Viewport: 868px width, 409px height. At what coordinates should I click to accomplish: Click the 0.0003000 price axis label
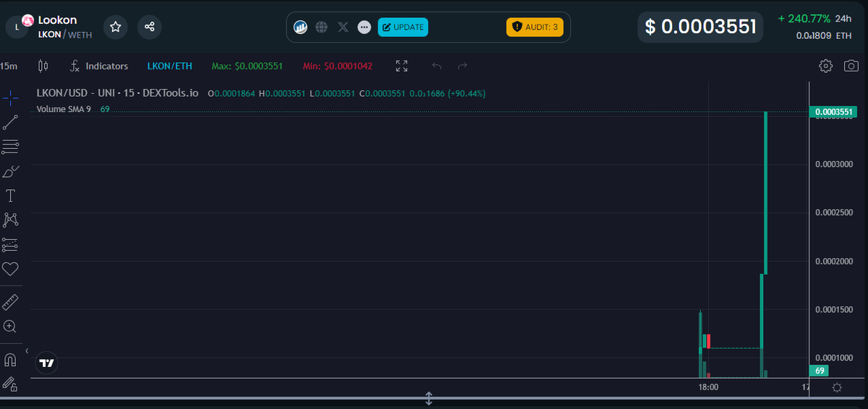click(x=834, y=165)
